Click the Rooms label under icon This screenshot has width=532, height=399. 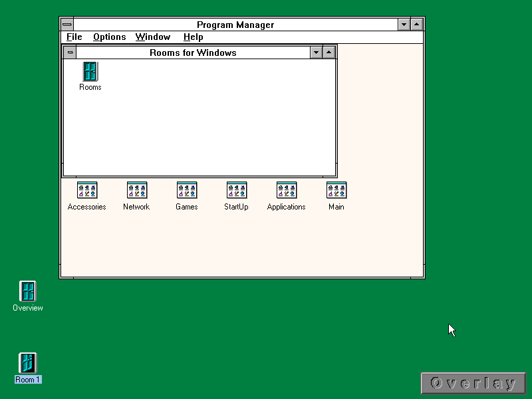90,87
